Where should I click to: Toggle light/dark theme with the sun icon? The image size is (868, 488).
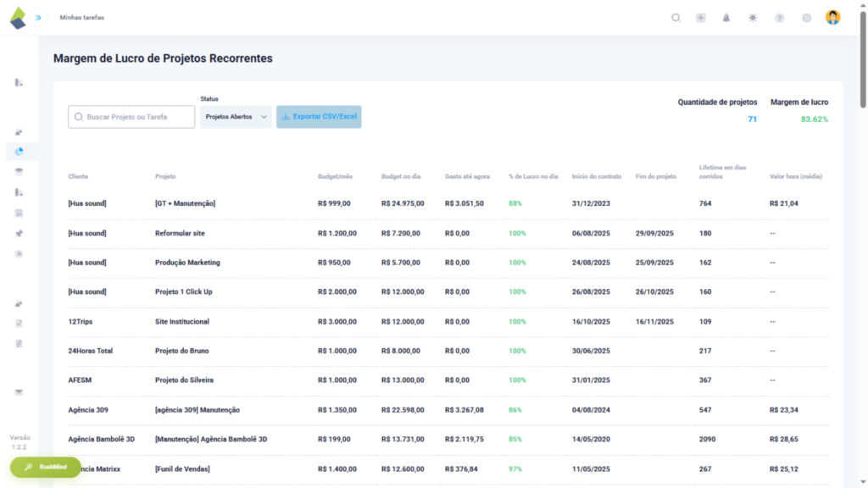[x=752, y=17]
